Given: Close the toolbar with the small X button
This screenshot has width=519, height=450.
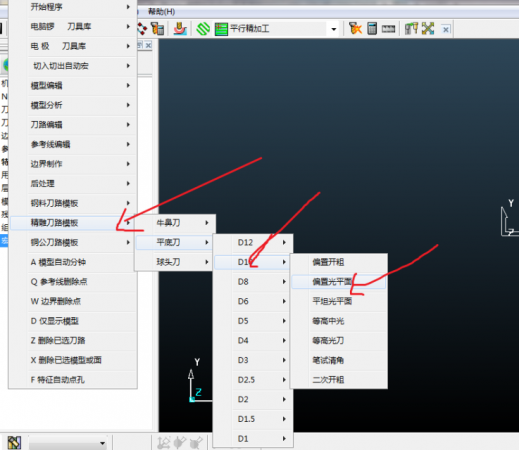Looking at the screenshot, I should (x=446, y=29).
